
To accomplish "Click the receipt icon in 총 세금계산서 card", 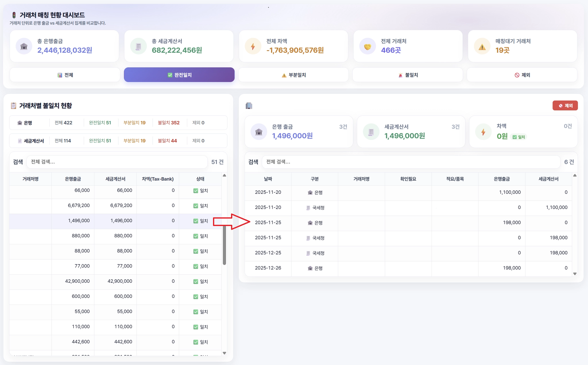I will pos(138,46).
